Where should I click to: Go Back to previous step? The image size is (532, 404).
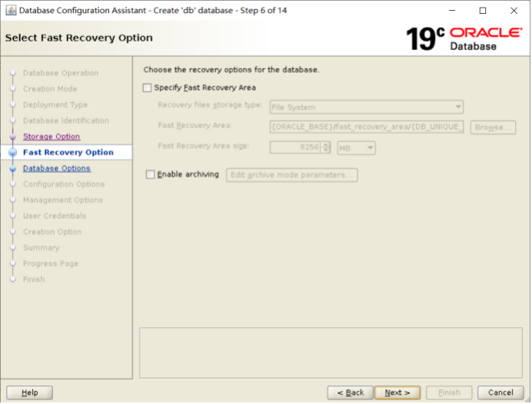tap(350, 392)
